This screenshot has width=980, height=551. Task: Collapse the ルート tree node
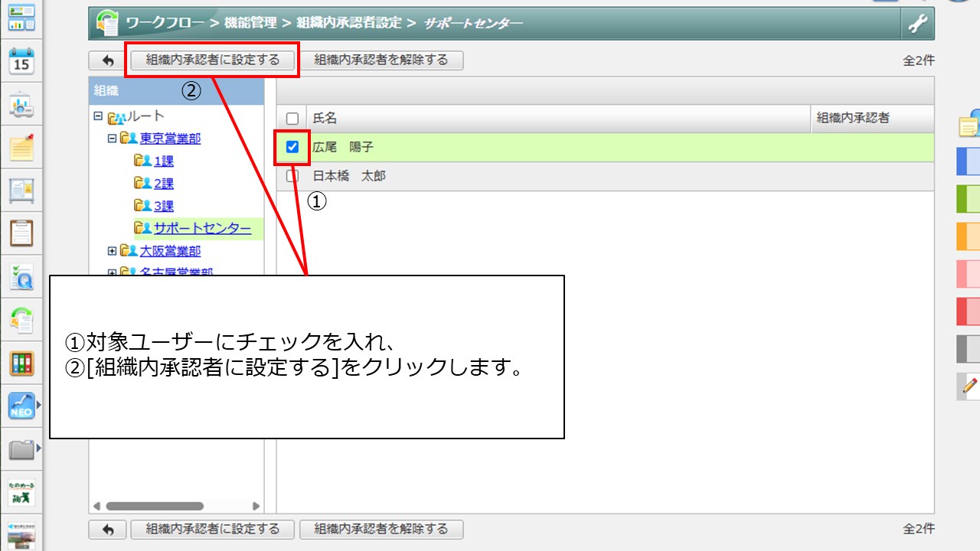(98, 116)
